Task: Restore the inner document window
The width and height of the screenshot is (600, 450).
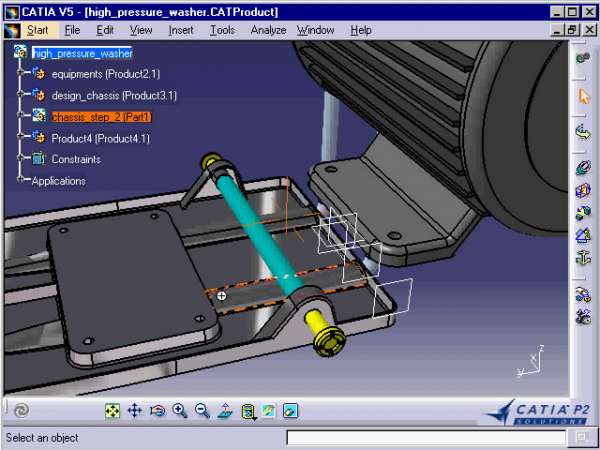Action: pyautogui.click(x=572, y=30)
